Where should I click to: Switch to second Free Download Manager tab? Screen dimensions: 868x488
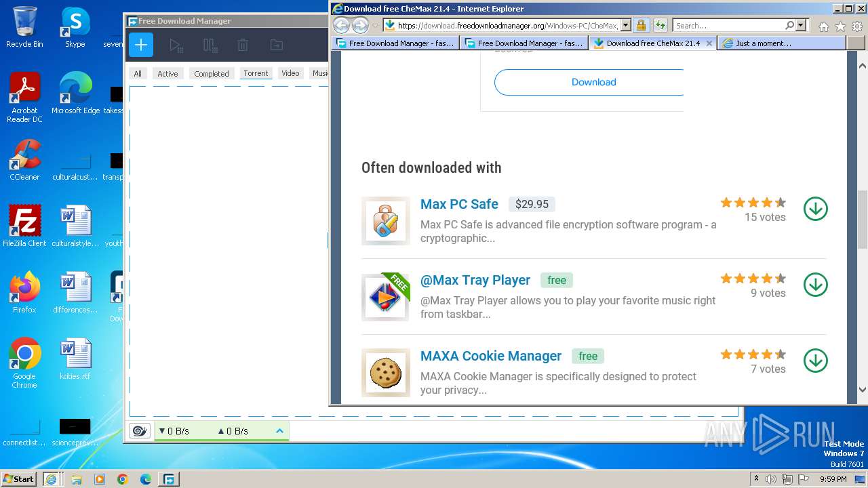(524, 43)
